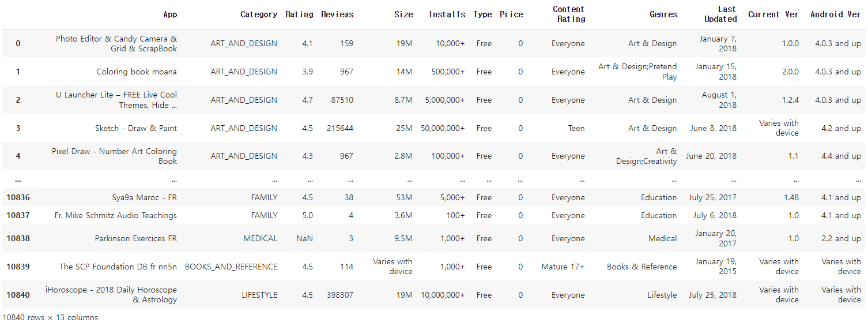
Task: Click the MEDICAL category cell
Action: coord(261,238)
